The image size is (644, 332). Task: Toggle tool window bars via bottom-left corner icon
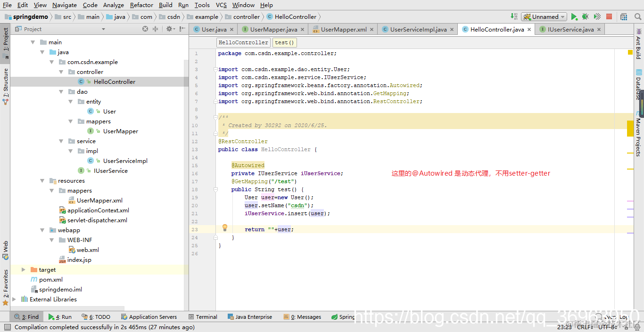(x=7, y=327)
